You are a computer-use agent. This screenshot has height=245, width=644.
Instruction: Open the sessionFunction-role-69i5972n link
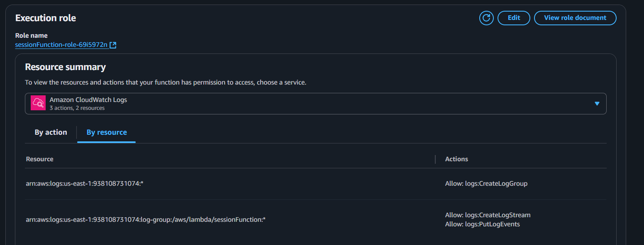[x=61, y=45]
